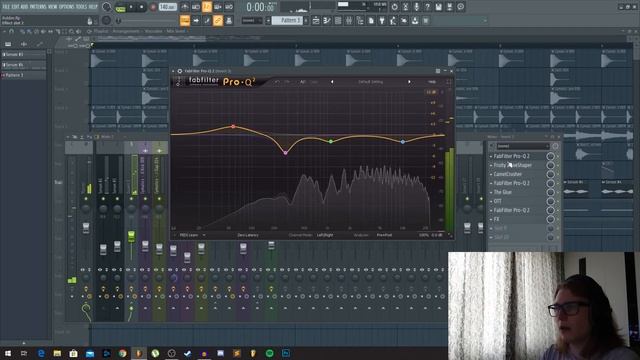640x360 pixels.
Task: Adjust the CamelCrusher slot mix knob
Action: point(550,174)
